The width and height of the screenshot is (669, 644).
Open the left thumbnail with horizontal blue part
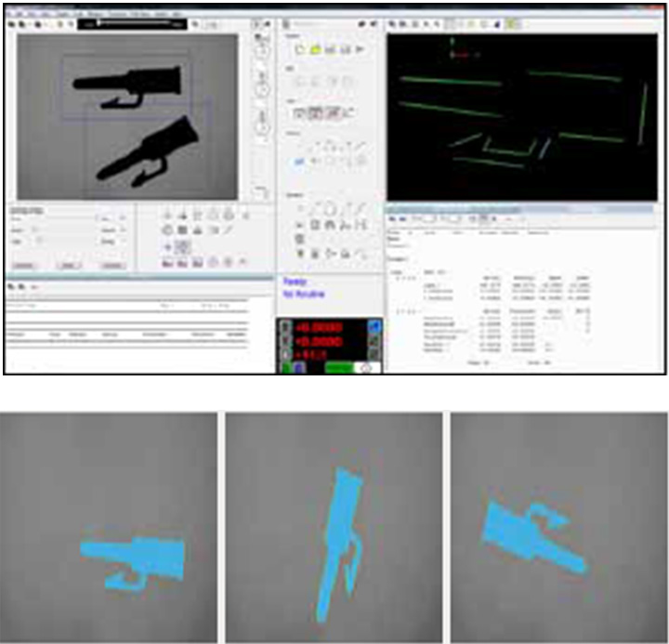(x=109, y=527)
